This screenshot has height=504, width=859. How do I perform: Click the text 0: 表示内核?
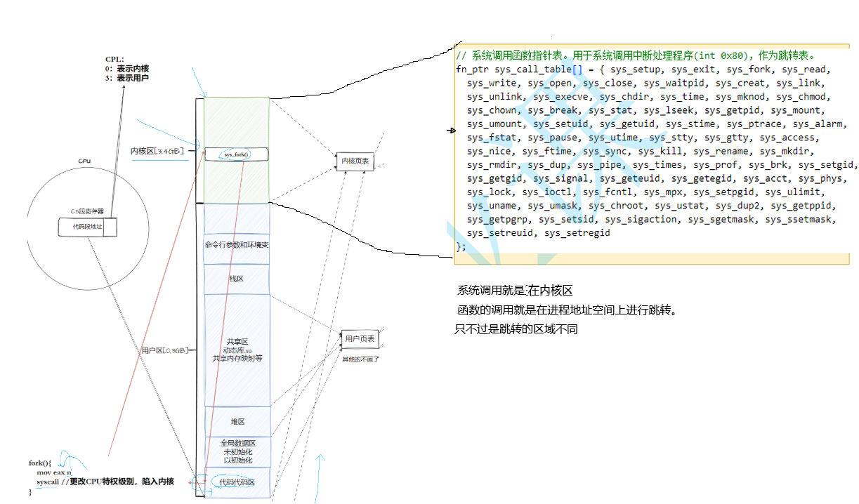click(127, 69)
